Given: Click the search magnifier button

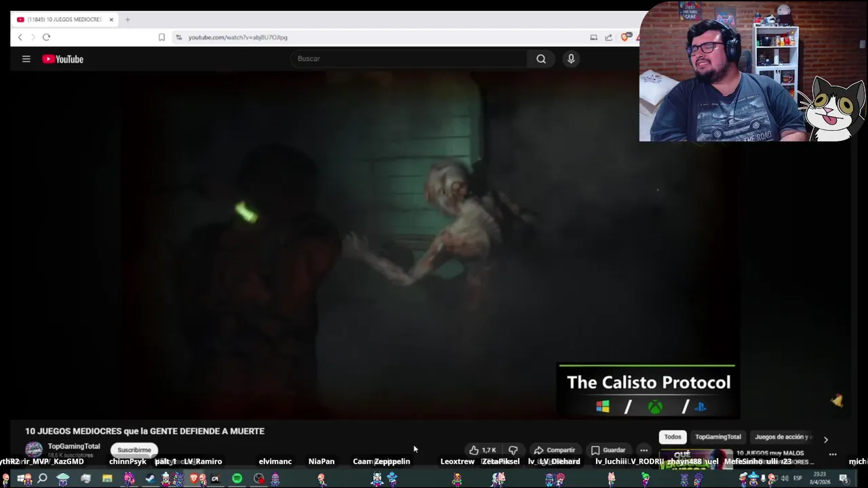Looking at the screenshot, I should (x=541, y=59).
